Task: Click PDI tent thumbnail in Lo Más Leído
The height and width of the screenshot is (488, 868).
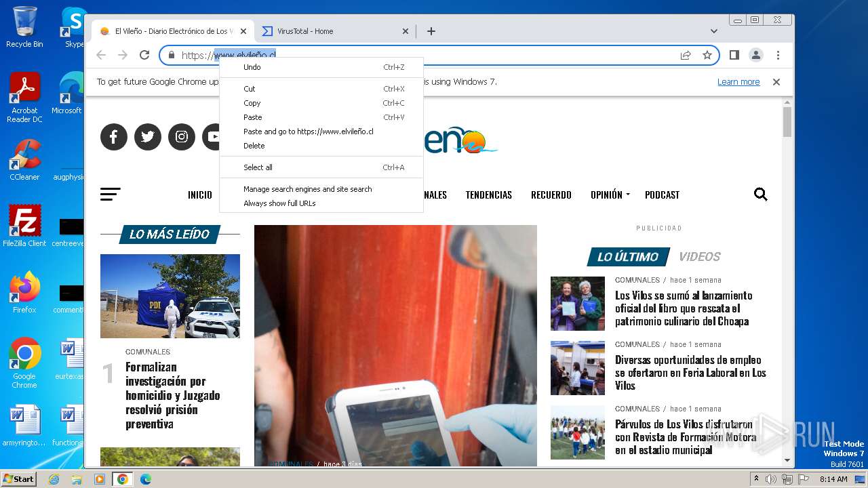Action: coord(170,296)
